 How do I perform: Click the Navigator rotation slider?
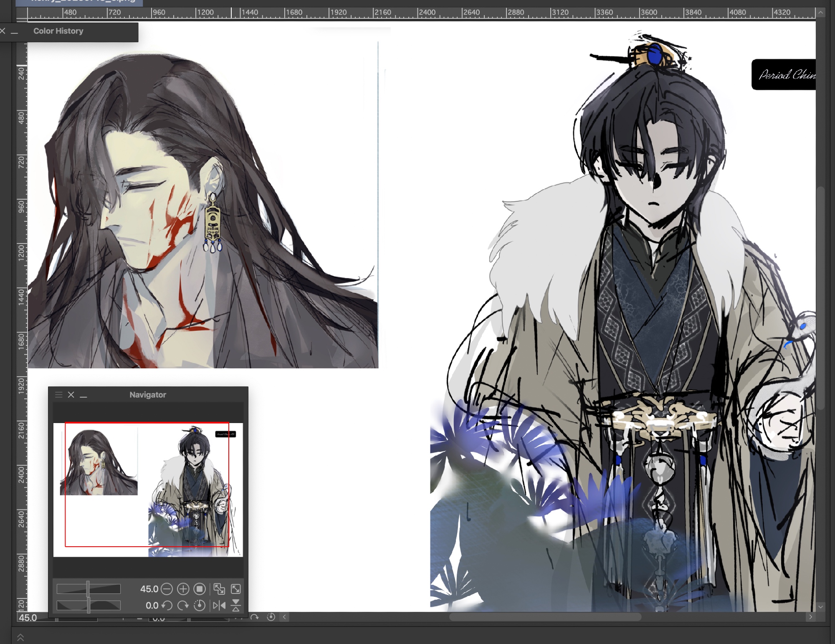[89, 605]
